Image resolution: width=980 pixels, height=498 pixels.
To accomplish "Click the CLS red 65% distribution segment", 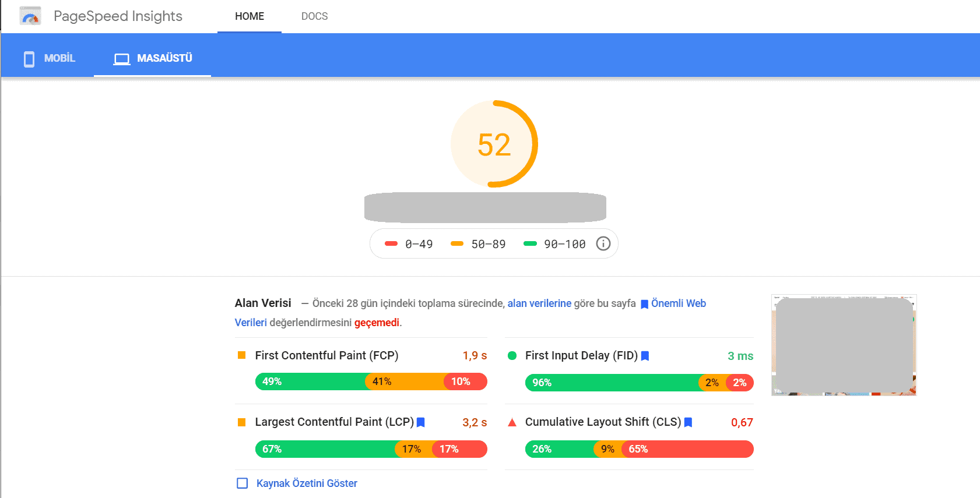I will click(688, 449).
